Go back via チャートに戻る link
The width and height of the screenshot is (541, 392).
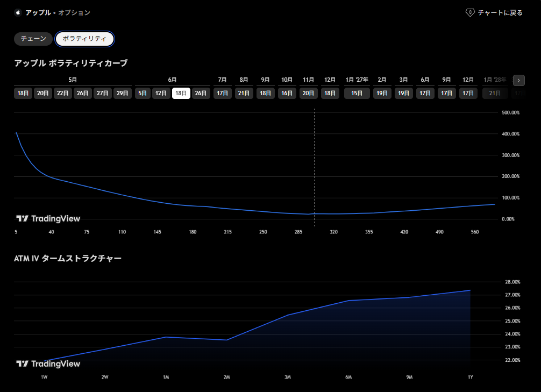click(x=494, y=13)
